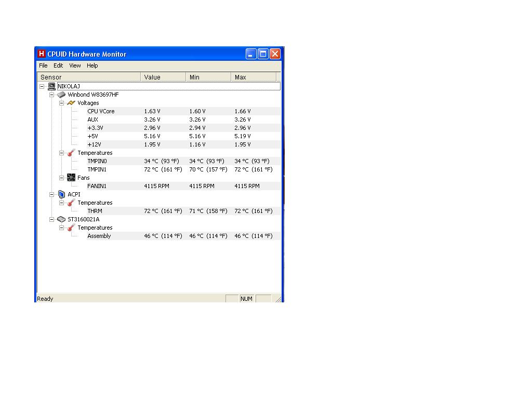Maximize the Hardware Monitor window

coord(263,54)
